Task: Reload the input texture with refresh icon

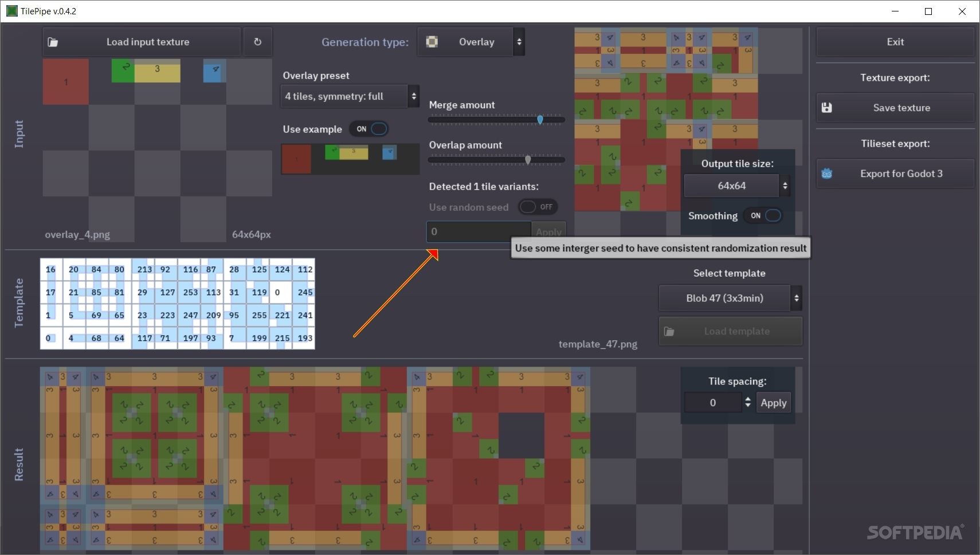Action: [x=257, y=42]
